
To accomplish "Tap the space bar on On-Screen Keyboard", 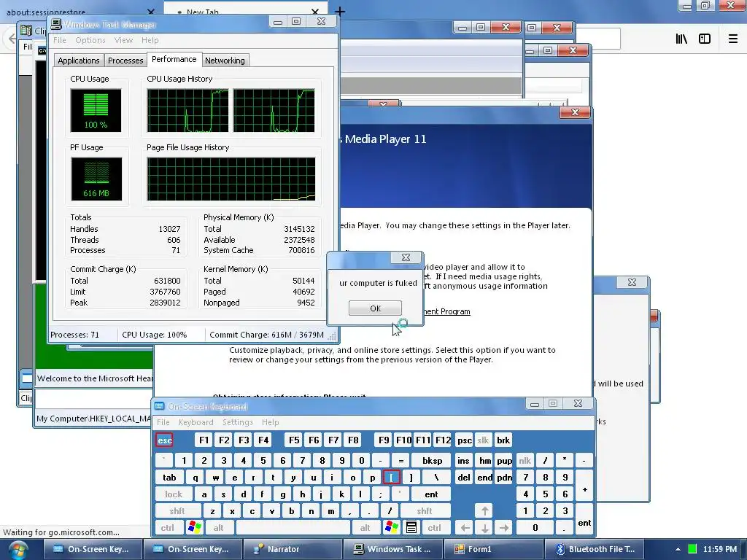I will point(293,528).
